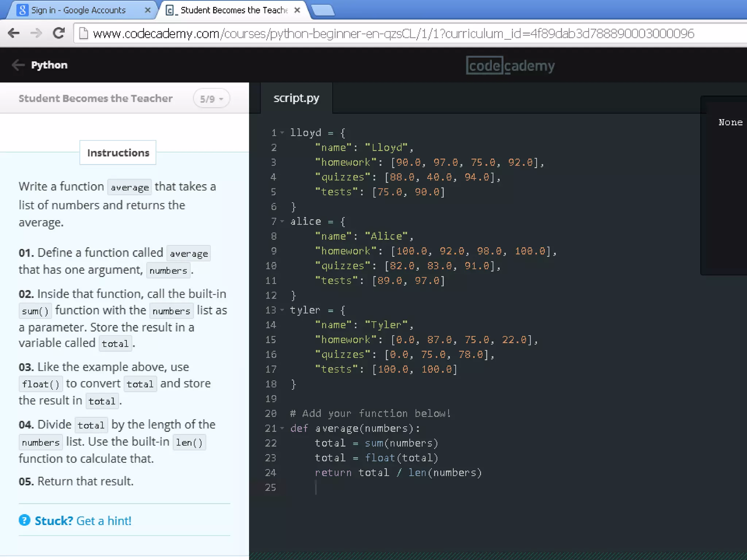This screenshot has height=560, width=747.
Task: Click instruction 05 'Return that result.'
Action: (76, 481)
